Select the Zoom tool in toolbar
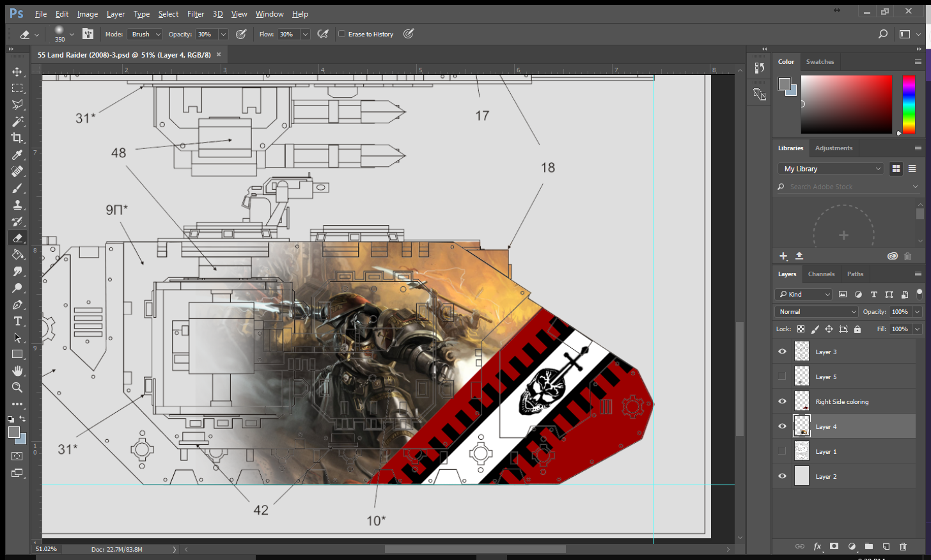 click(x=17, y=387)
